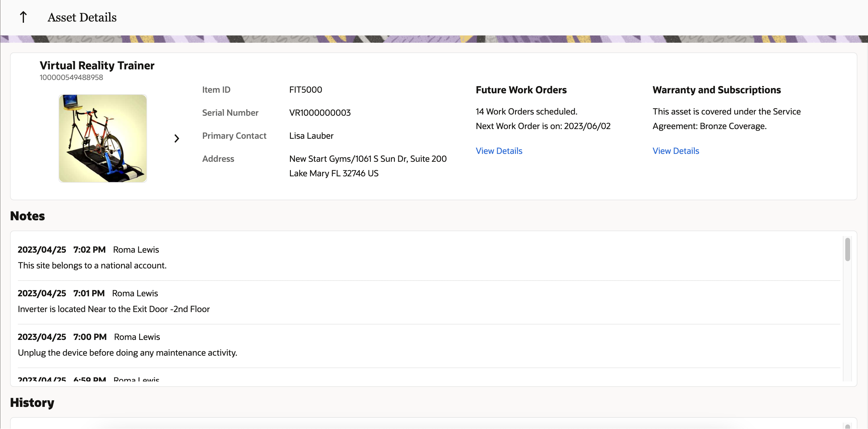Select the note about Inverter located Near Exit Door
The height and width of the screenshot is (429, 868).
coord(113,309)
